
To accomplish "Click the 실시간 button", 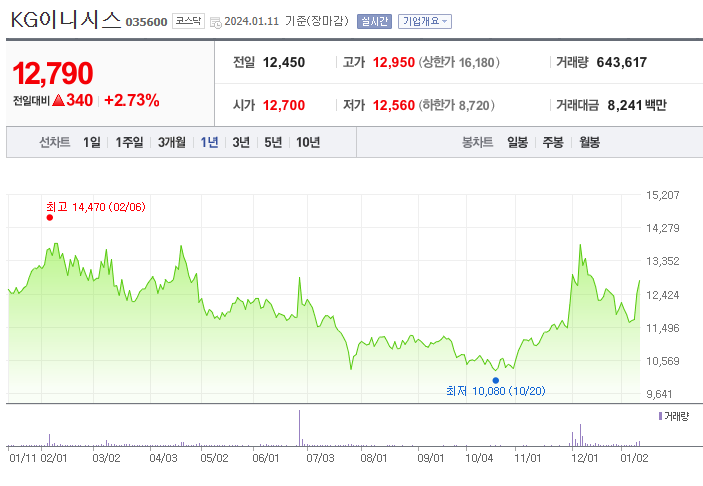I will coord(374,22).
